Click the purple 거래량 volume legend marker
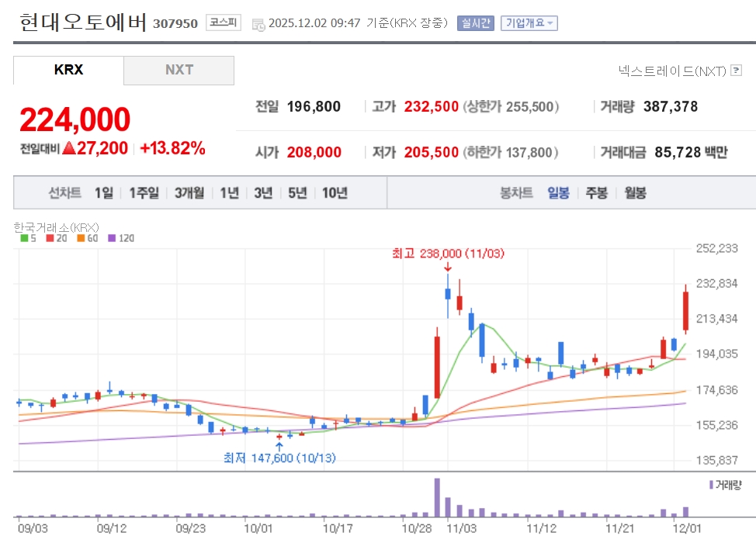The height and width of the screenshot is (553, 756). pos(711,485)
